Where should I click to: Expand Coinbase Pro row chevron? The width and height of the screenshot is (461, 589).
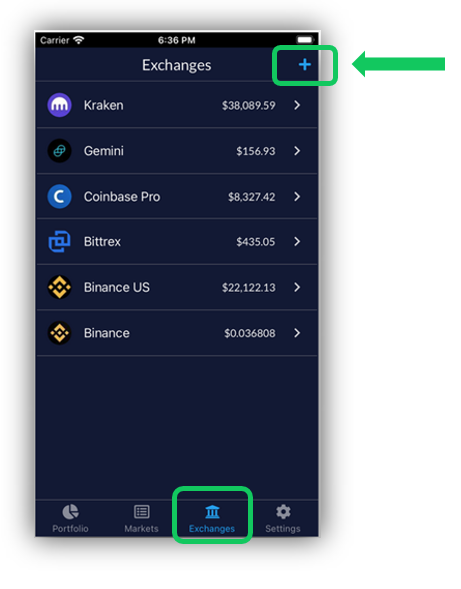click(x=297, y=196)
